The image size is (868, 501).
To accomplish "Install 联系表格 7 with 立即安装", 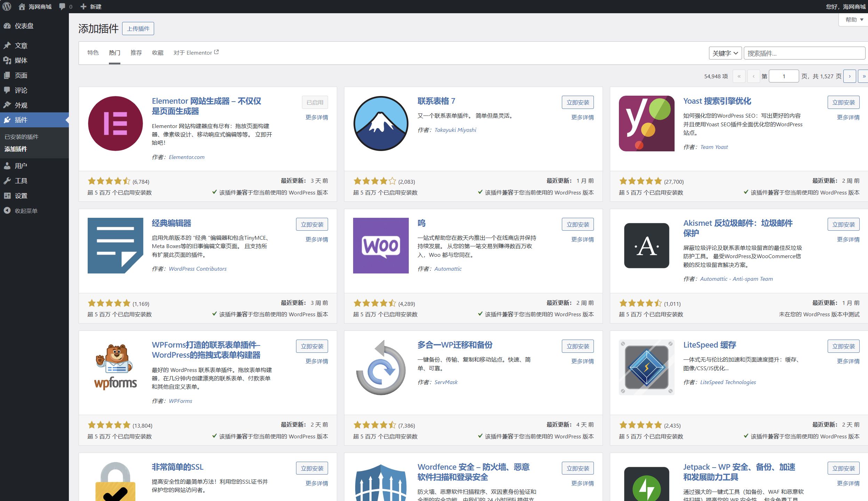I will tap(578, 102).
